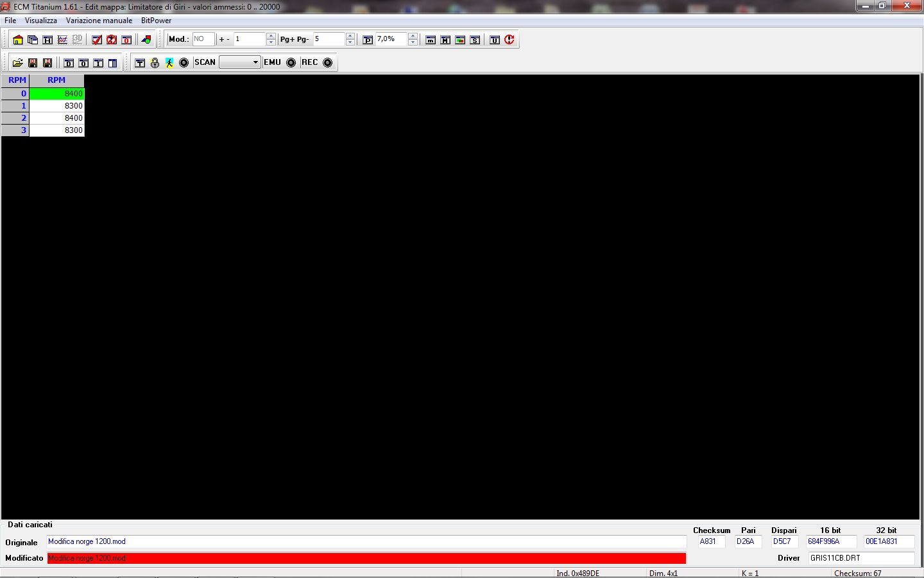Click the yellow house home icon
This screenshot has height=578, width=924.
(18, 40)
